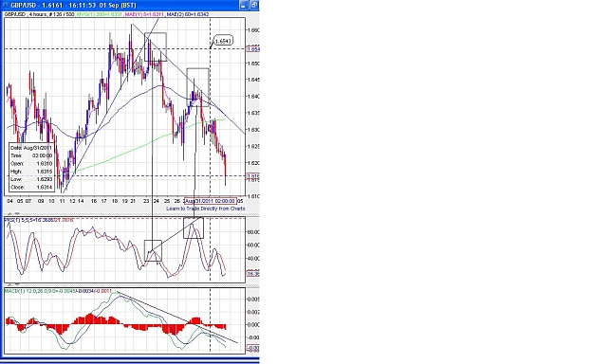Click the Time 02:00:00 row in data box
This screenshot has width=593, height=364.
[31, 155]
